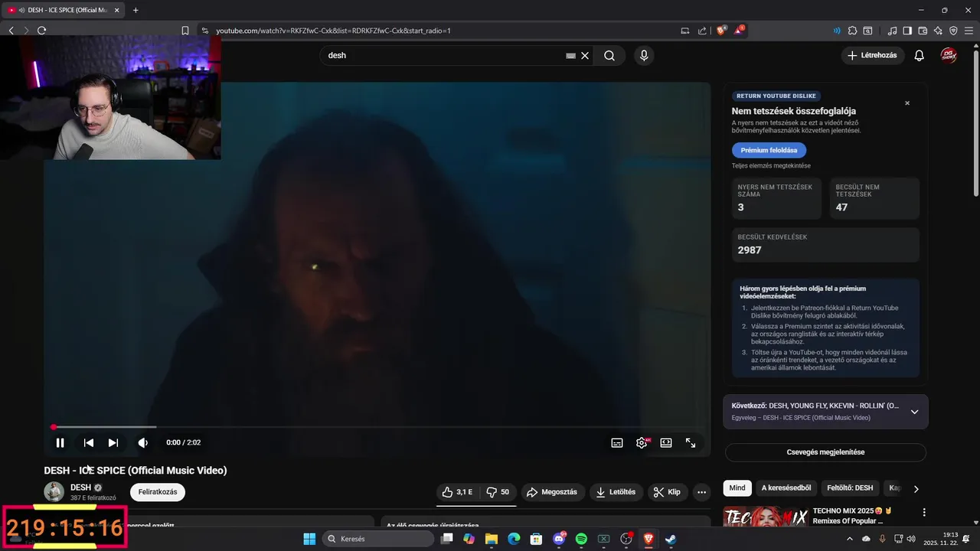Seek on the video progress bar

tap(377, 427)
